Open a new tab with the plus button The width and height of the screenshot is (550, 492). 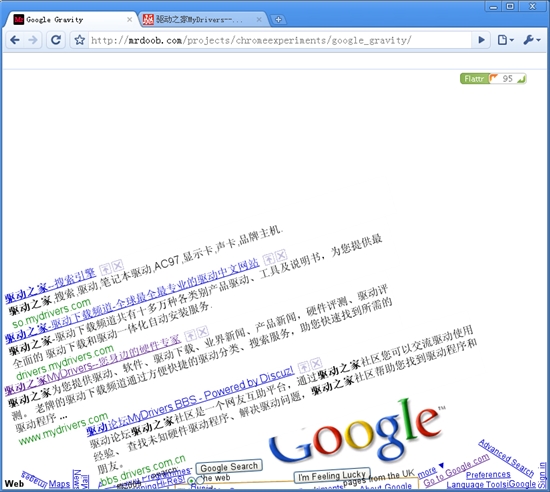coord(278,20)
